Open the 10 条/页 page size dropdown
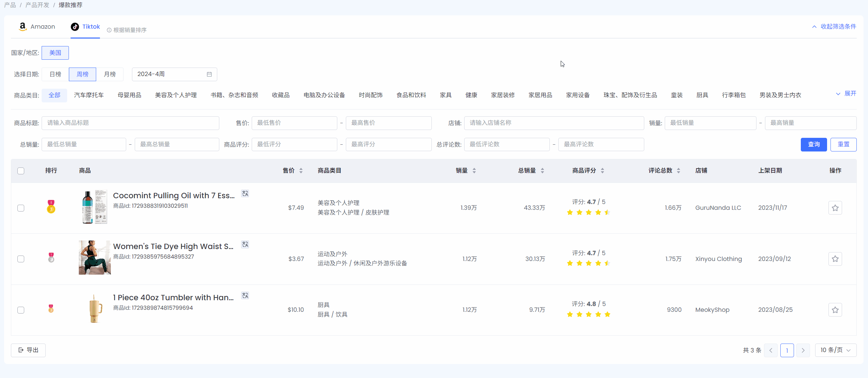868x378 pixels. pos(835,350)
